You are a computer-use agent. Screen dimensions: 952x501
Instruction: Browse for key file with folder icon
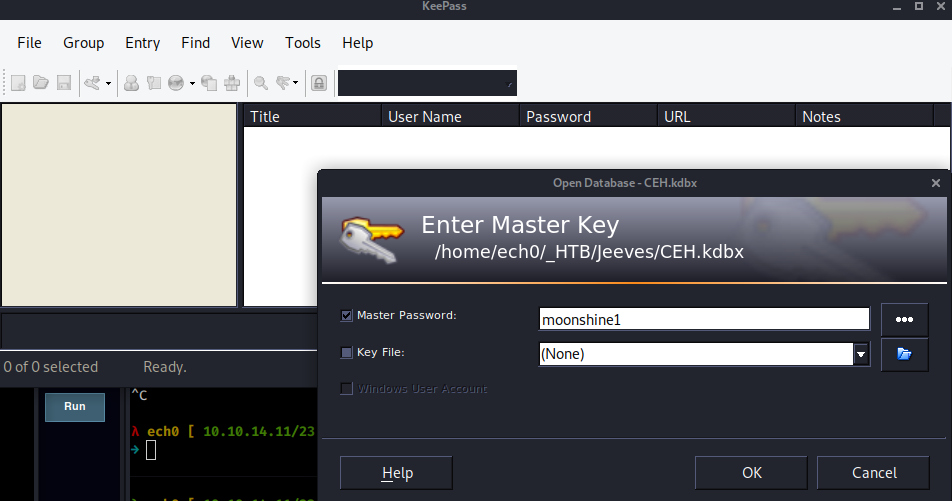904,354
